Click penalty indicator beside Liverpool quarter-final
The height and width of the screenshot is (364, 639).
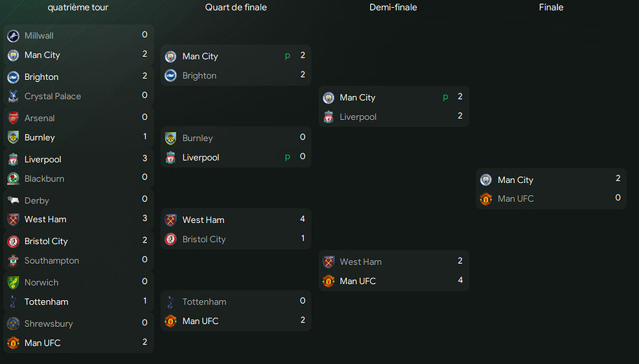(288, 157)
